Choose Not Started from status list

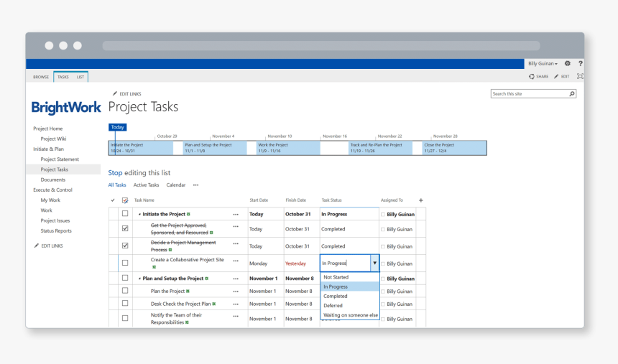coord(350,277)
